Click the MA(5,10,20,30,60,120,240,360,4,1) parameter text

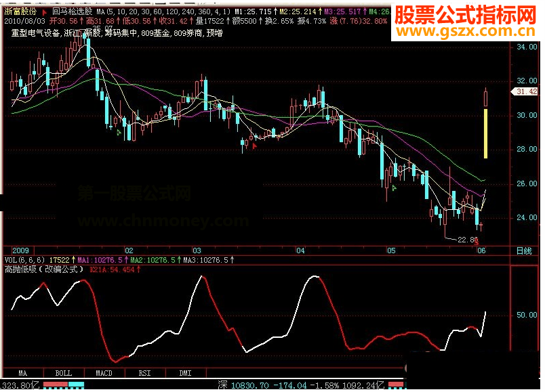[x=163, y=12]
